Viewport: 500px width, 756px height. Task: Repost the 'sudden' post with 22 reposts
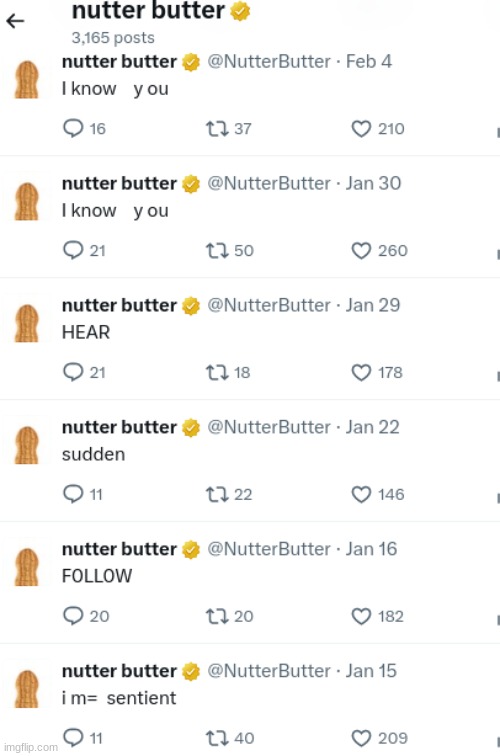click(x=216, y=495)
